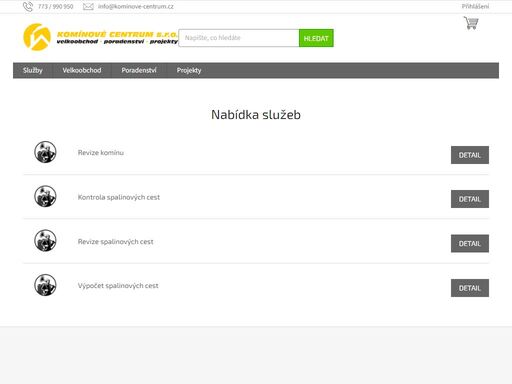Open the Projekty menu item

click(189, 70)
